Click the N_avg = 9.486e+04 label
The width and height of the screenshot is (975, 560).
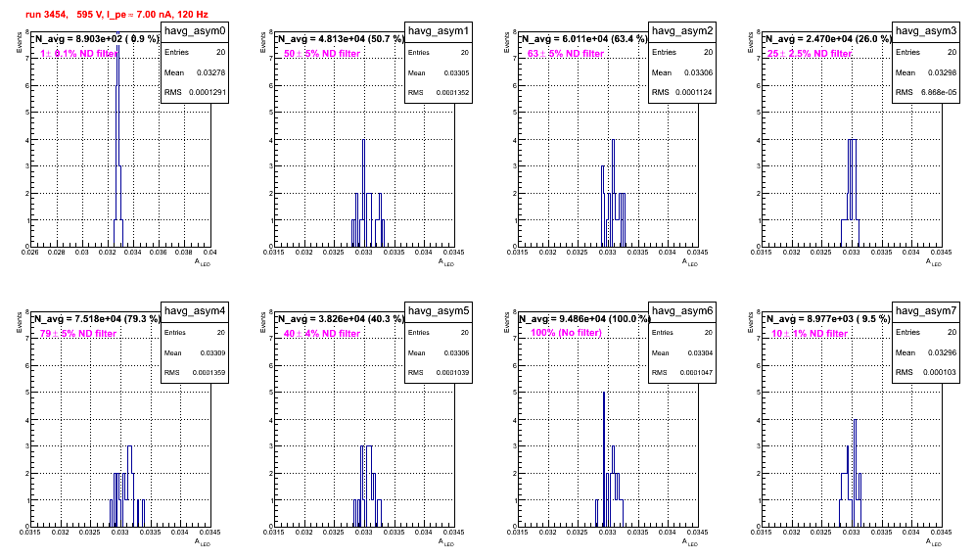tap(583, 319)
